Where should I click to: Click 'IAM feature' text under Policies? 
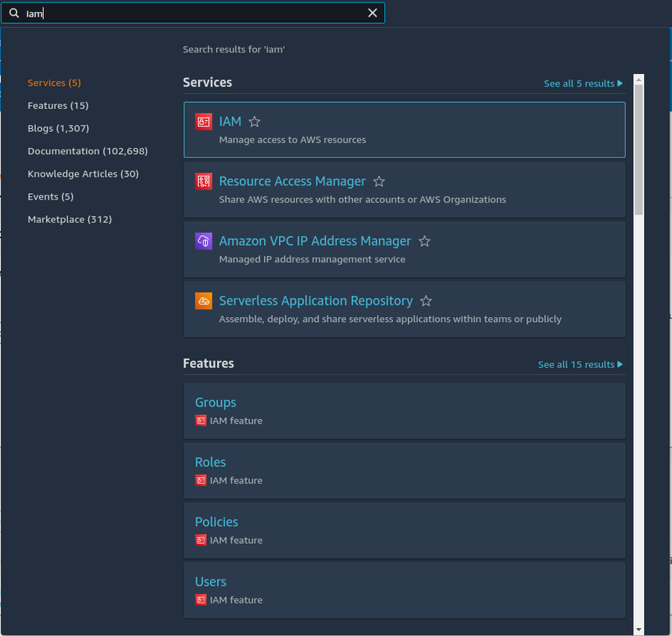point(236,541)
